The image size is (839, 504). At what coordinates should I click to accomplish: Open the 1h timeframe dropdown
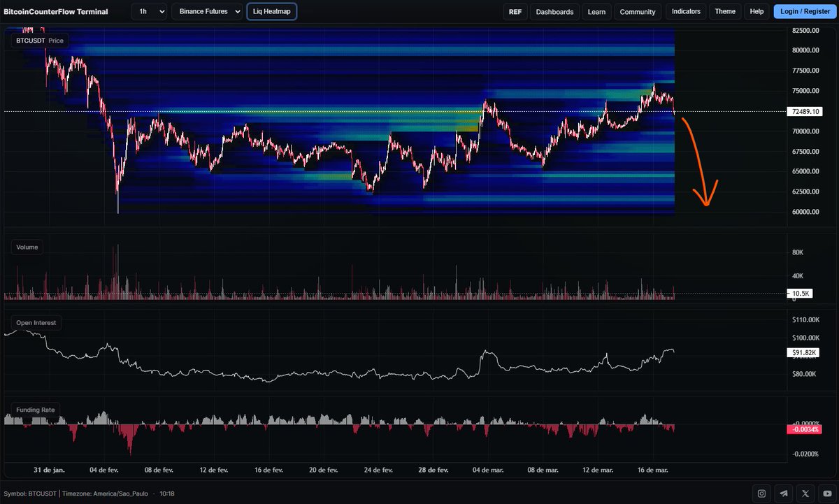coord(149,11)
